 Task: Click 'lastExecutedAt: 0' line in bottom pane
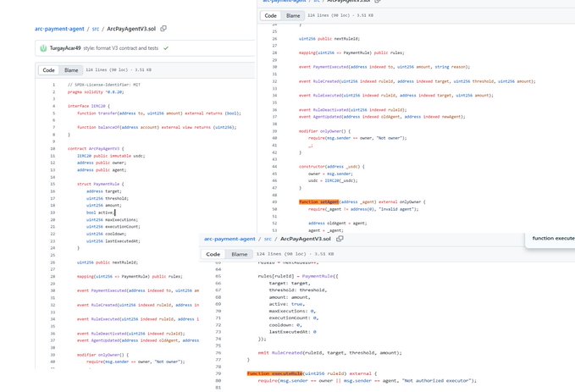click(x=292, y=332)
